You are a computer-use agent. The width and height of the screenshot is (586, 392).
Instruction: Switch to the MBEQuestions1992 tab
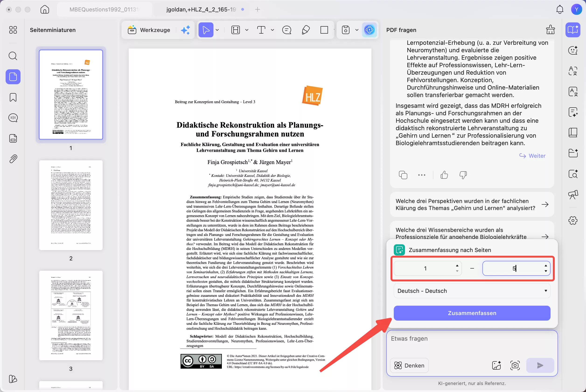104,10
